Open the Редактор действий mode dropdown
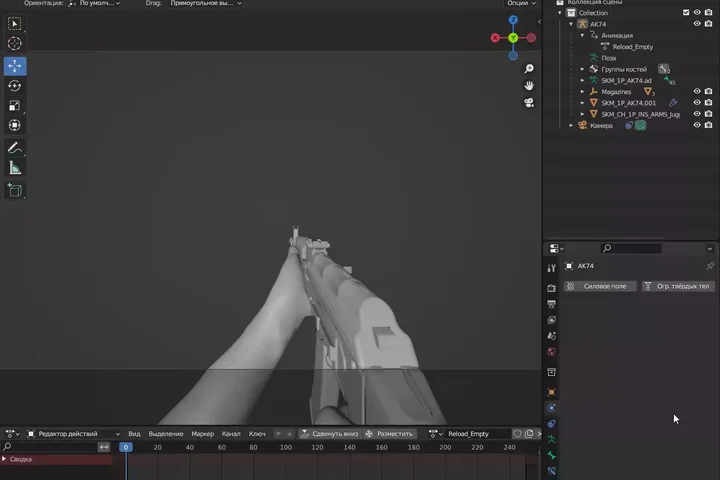The width and height of the screenshot is (720, 480). pyautogui.click(x=73, y=434)
